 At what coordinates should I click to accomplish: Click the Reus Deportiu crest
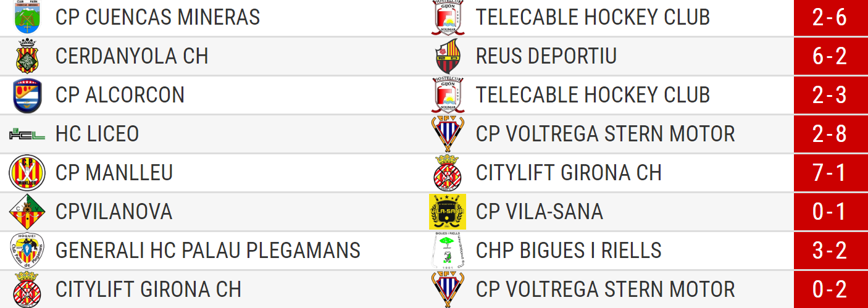[x=448, y=56]
